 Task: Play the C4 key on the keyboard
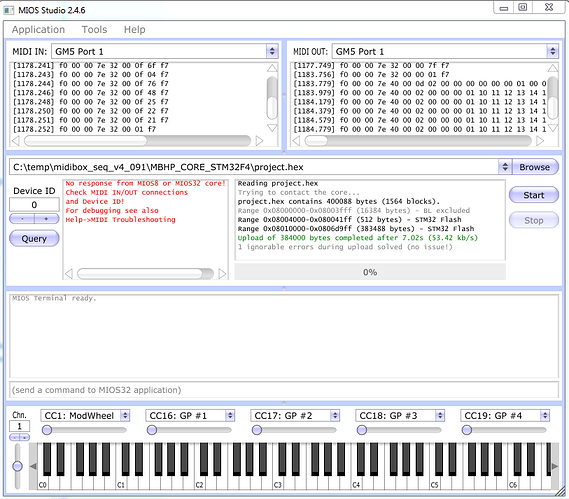[356, 483]
